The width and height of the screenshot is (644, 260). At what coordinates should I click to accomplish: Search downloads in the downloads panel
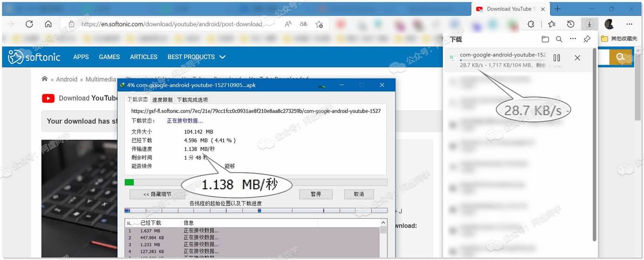tap(559, 39)
